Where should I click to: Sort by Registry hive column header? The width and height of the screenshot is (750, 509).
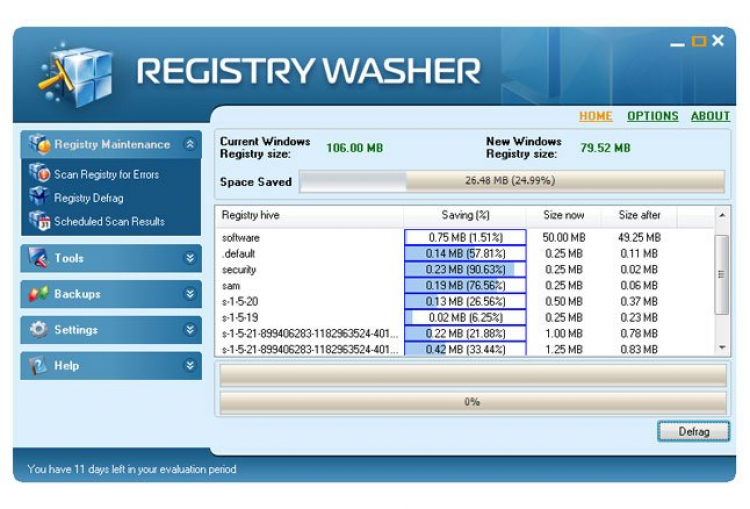point(309,215)
